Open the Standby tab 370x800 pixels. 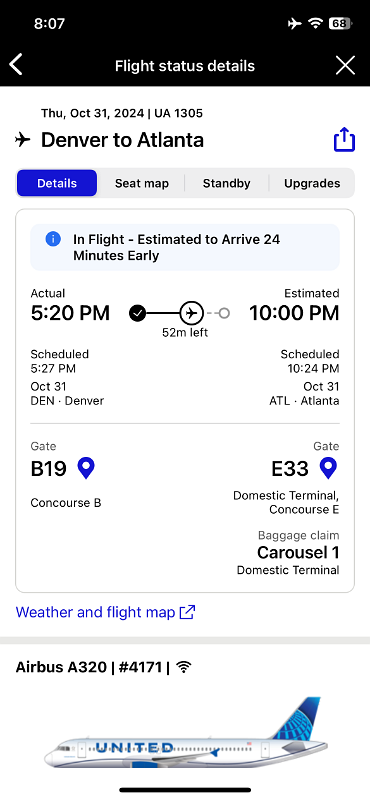[x=227, y=183]
